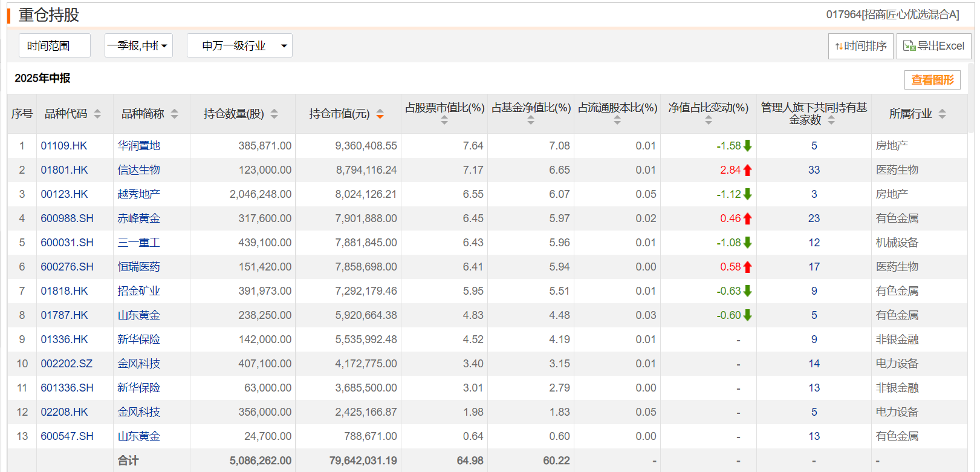Screen dimensions: 980x472
Task: Click holding quantity 2,046,248.00 cell
Action: point(261,194)
